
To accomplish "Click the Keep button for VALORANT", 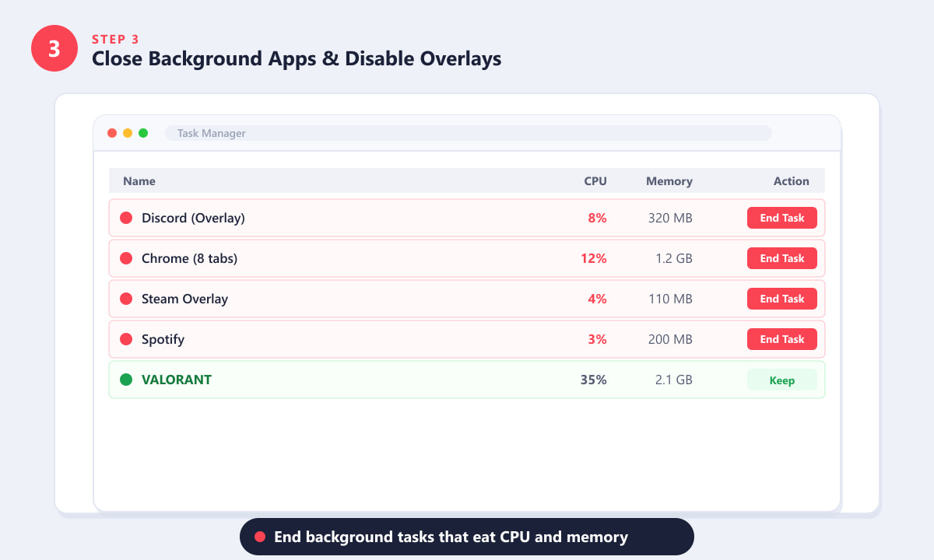I will [x=782, y=380].
